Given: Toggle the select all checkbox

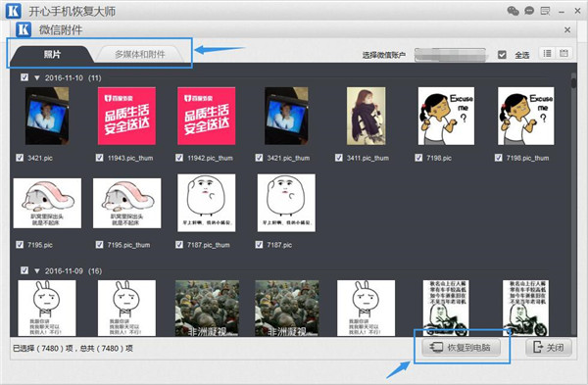Looking at the screenshot, I should [502, 55].
